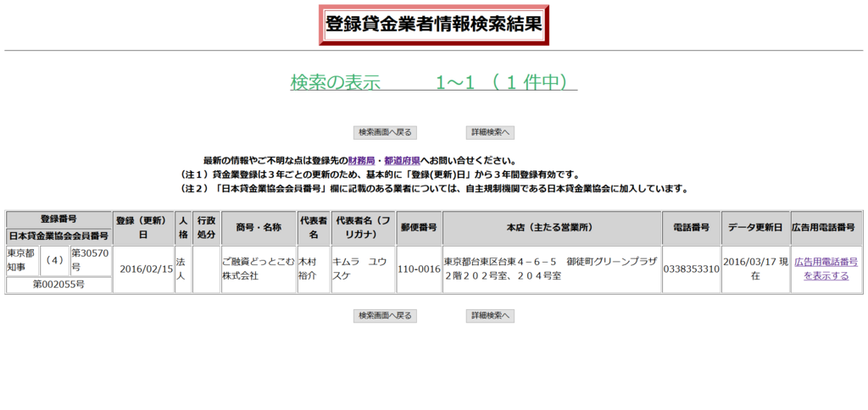The width and height of the screenshot is (868, 410).
Task: Click 広告用電話番号を表示する link
Action: [826, 269]
